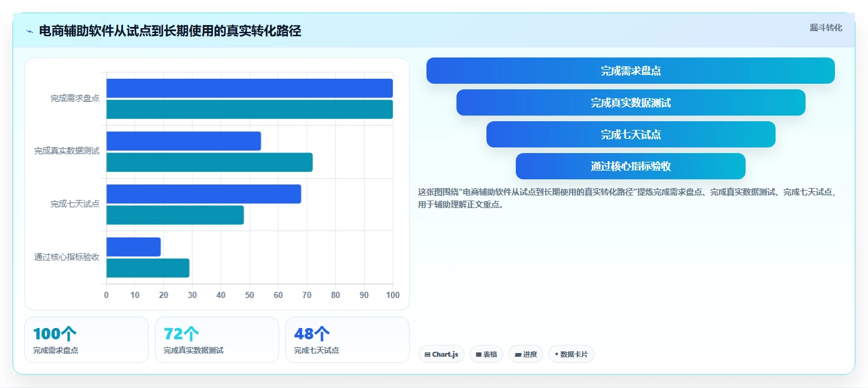Click the 进度 tag
This screenshot has width=868, height=388.
click(x=526, y=354)
